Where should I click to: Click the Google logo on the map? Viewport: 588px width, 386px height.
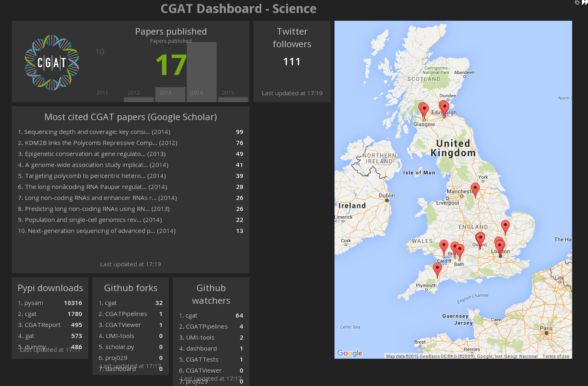[350, 353]
